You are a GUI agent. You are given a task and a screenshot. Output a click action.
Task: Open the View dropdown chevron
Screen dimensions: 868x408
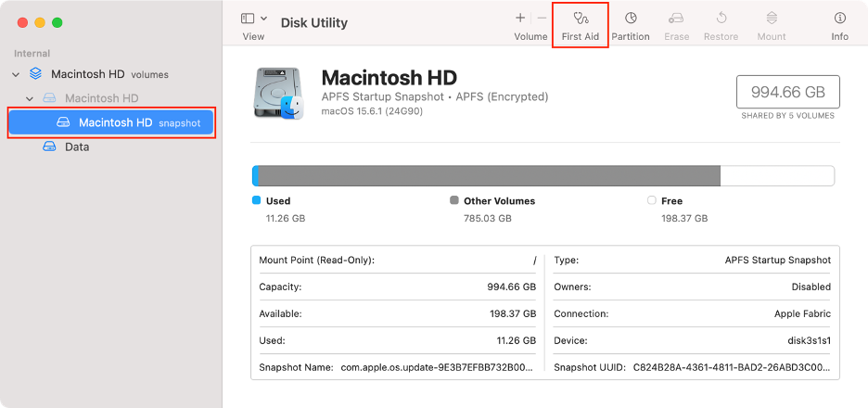click(x=263, y=19)
